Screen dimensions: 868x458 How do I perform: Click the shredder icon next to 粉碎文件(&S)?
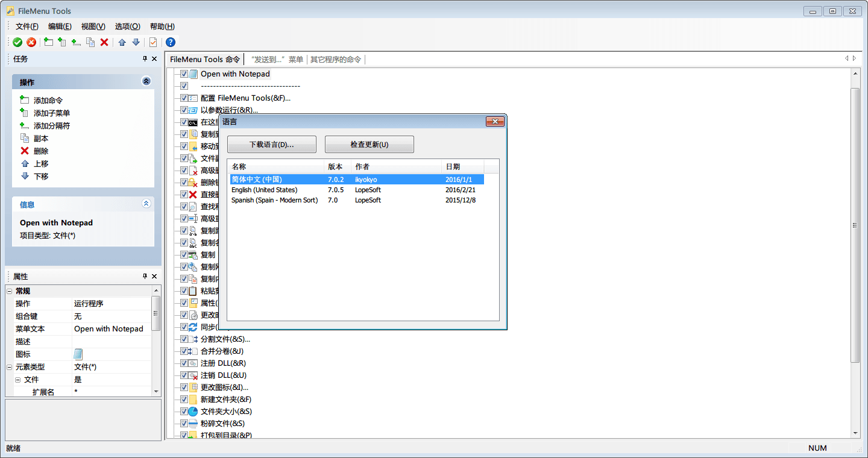pyautogui.click(x=193, y=424)
